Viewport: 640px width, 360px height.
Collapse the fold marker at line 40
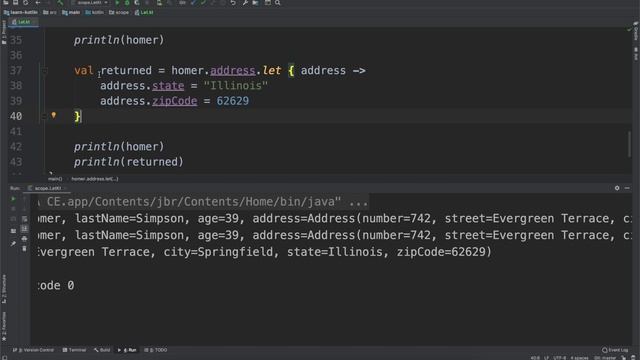[44, 117]
